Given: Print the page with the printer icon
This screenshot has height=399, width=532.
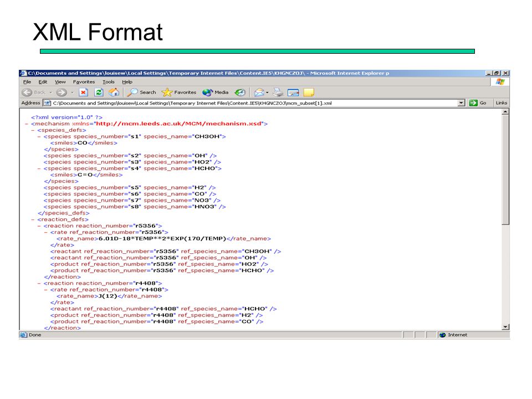Looking at the screenshot, I should [x=278, y=93].
